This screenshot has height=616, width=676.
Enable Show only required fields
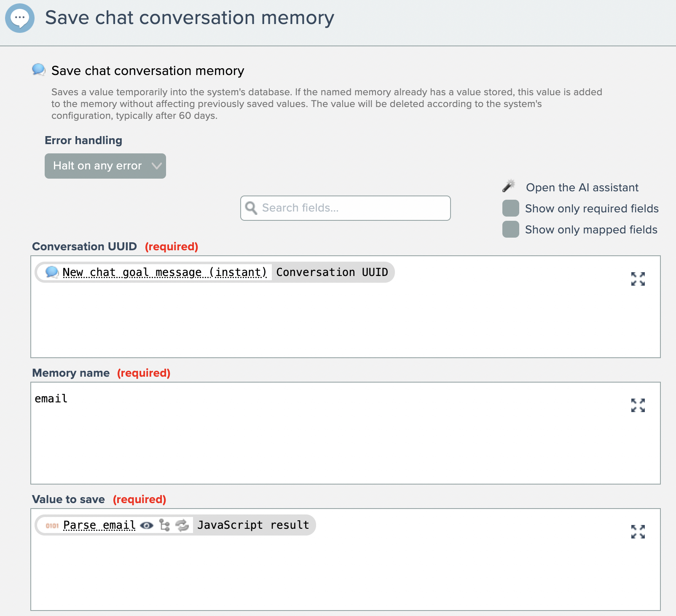pyautogui.click(x=511, y=209)
